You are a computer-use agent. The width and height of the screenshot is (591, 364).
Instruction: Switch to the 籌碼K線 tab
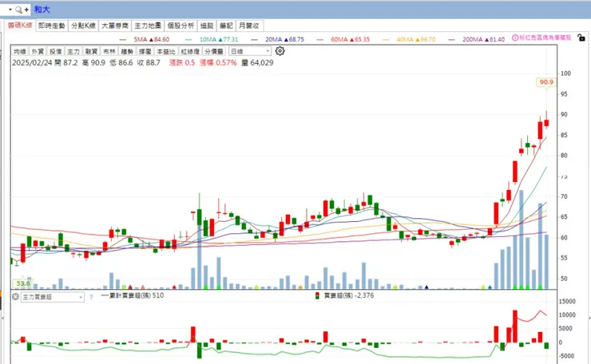click(x=20, y=26)
